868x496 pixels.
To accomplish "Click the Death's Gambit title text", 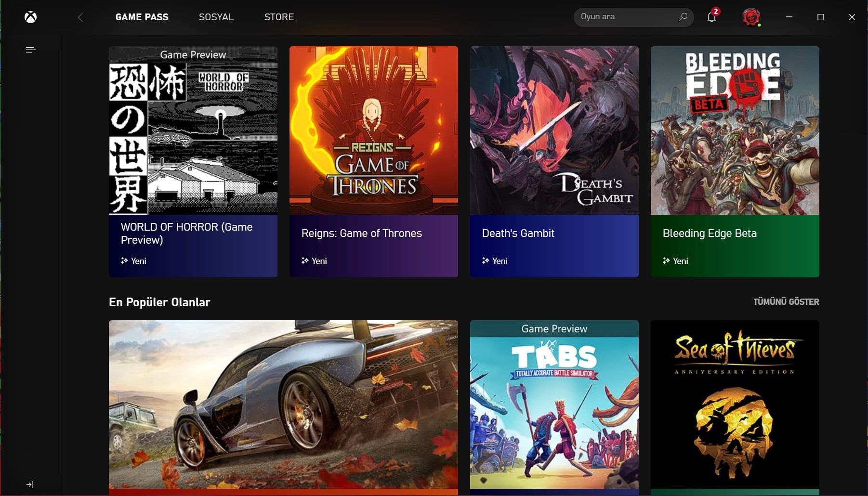I will 518,234.
